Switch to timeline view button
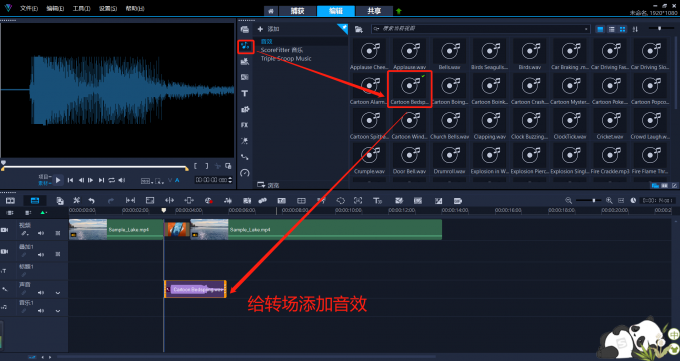The width and height of the screenshot is (680, 361). click(35, 200)
